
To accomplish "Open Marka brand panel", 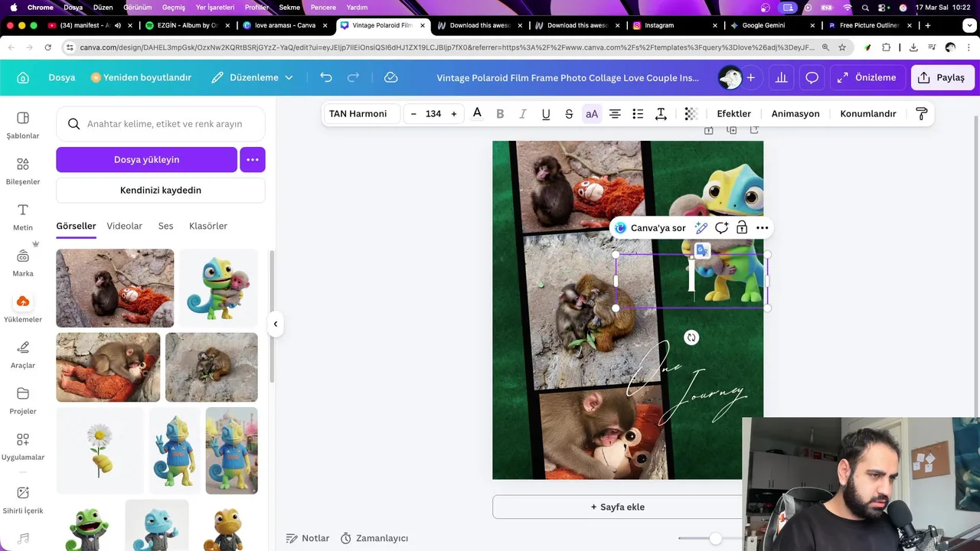I will click(x=23, y=263).
